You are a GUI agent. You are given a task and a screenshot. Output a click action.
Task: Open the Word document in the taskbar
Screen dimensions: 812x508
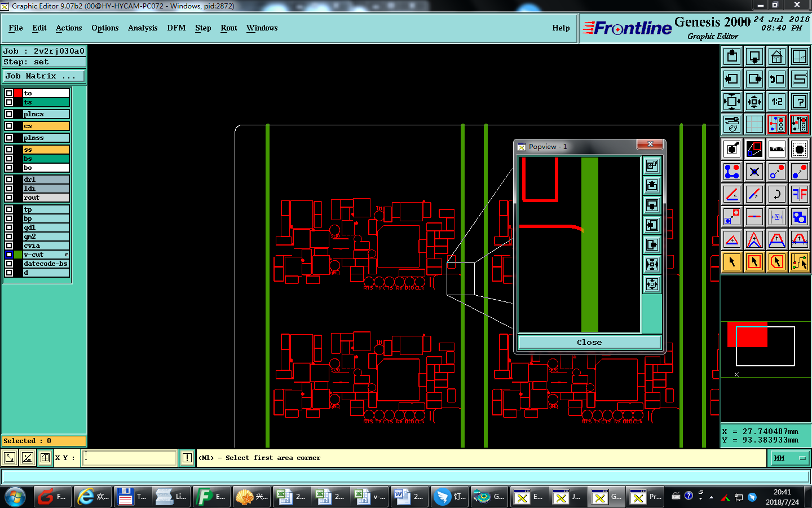point(409,497)
